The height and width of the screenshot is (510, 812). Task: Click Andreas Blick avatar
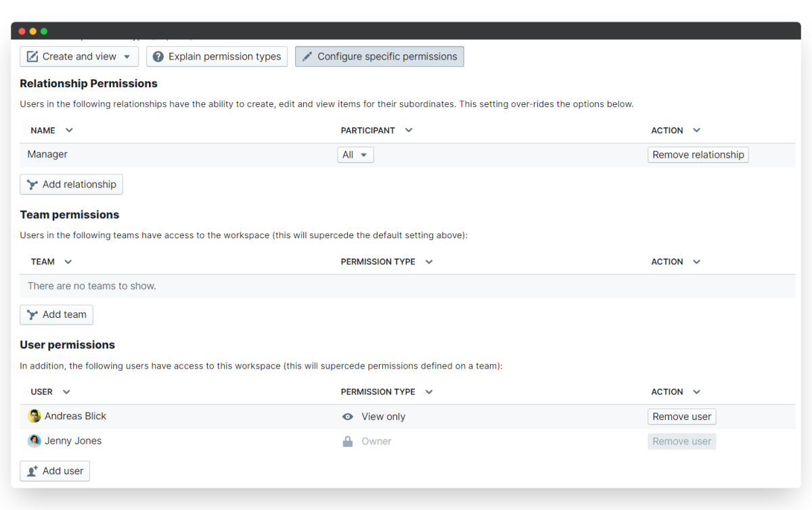[35, 416]
